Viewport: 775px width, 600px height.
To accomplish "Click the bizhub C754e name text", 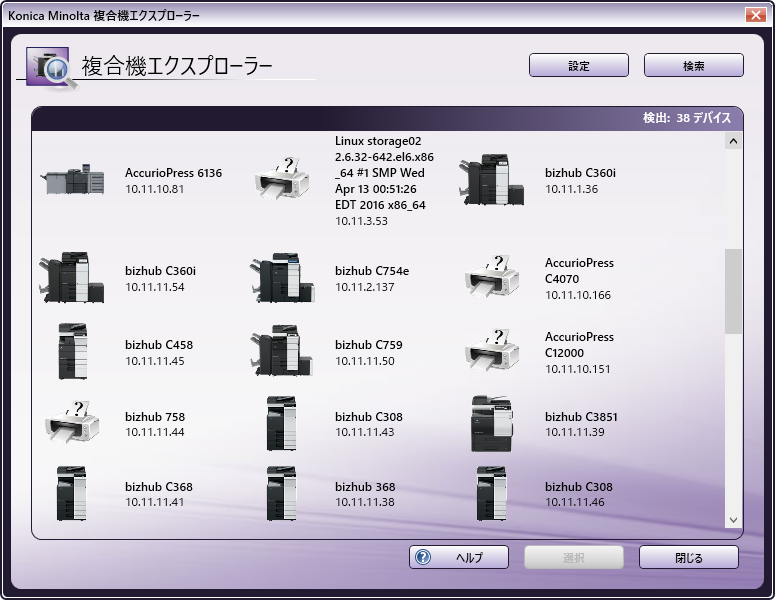I will point(372,271).
